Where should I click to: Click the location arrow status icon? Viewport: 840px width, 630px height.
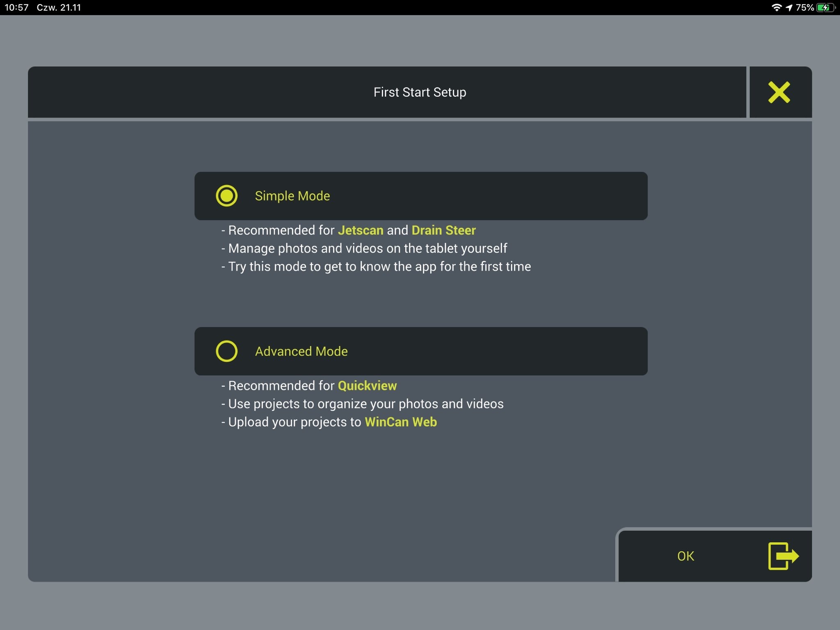click(x=789, y=7)
